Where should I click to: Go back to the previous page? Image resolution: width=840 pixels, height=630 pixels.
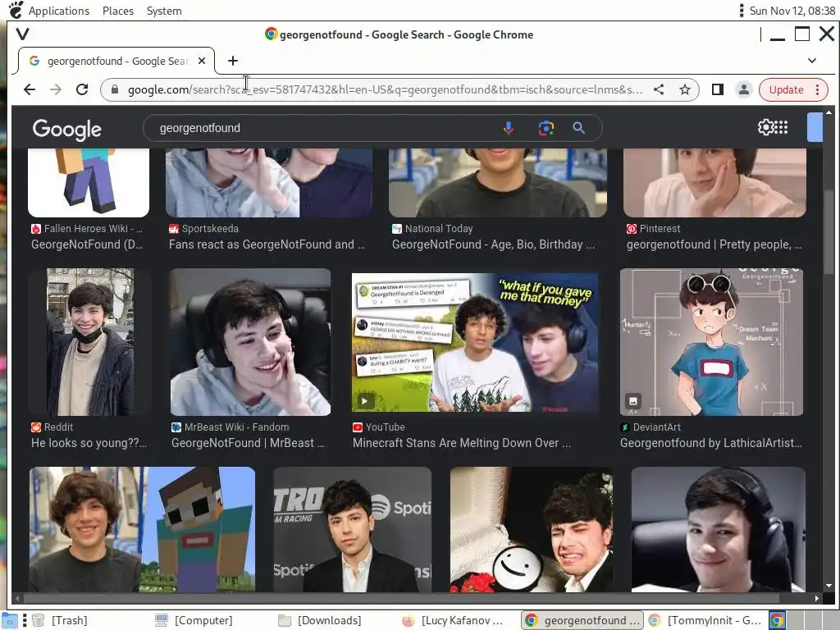30,89
